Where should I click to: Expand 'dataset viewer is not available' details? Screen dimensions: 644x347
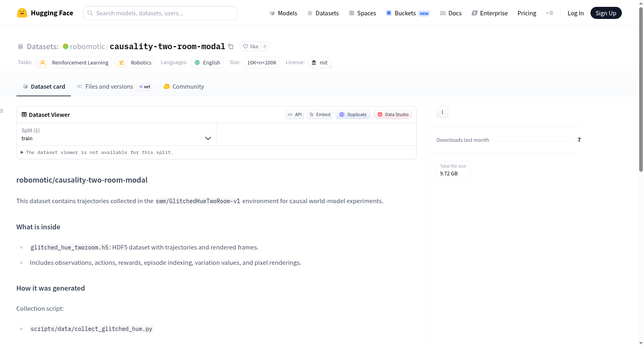point(97,152)
